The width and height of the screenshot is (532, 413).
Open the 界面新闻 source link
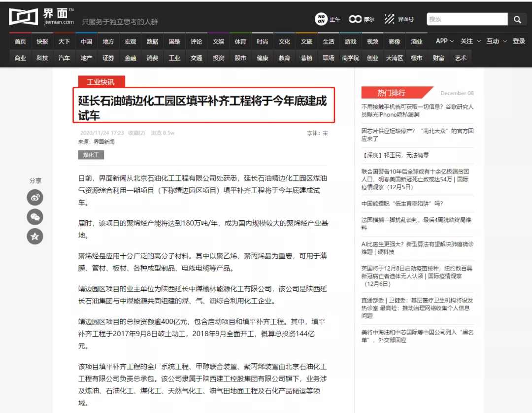104,142
